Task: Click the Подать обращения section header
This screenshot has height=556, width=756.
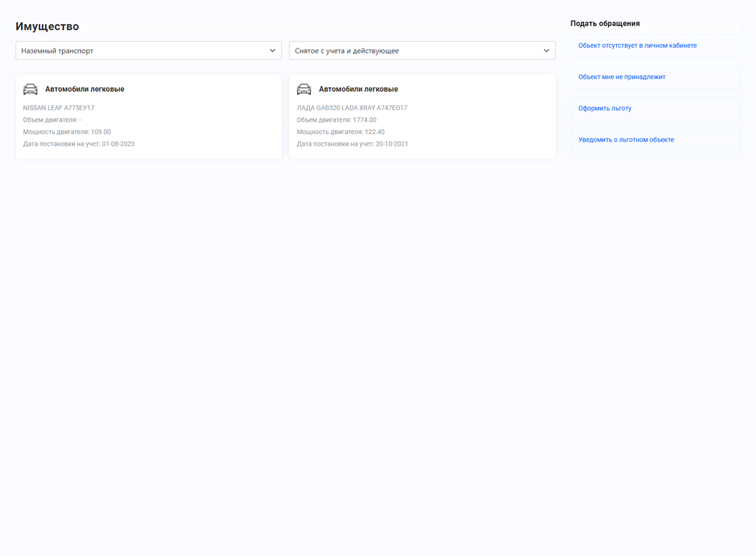Action: point(605,24)
